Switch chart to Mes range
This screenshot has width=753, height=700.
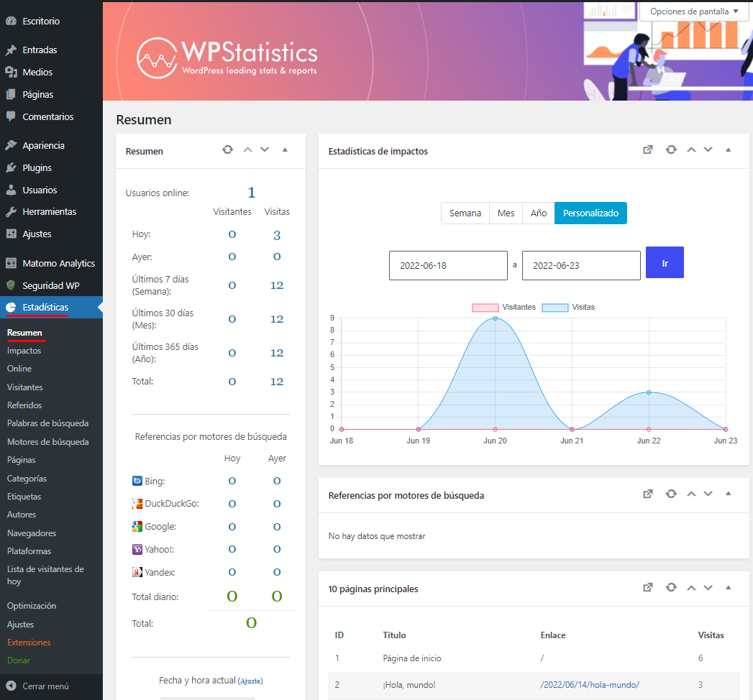506,213
